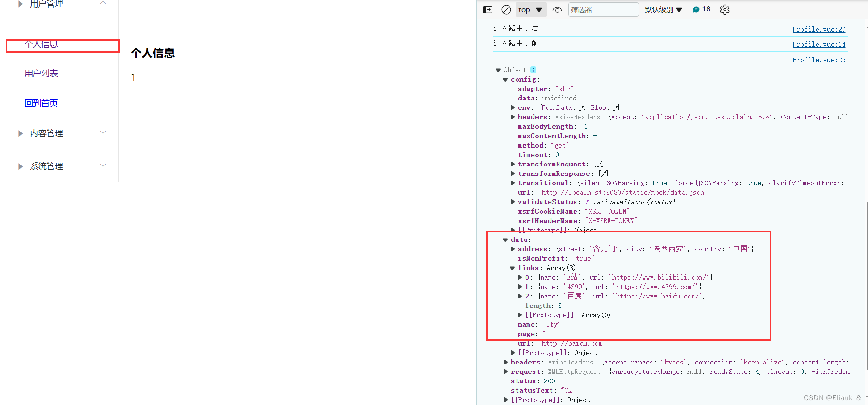This screenshot has height=405, width=868.
Task: Click the 18 issues message icon
Action: (701, 9)
